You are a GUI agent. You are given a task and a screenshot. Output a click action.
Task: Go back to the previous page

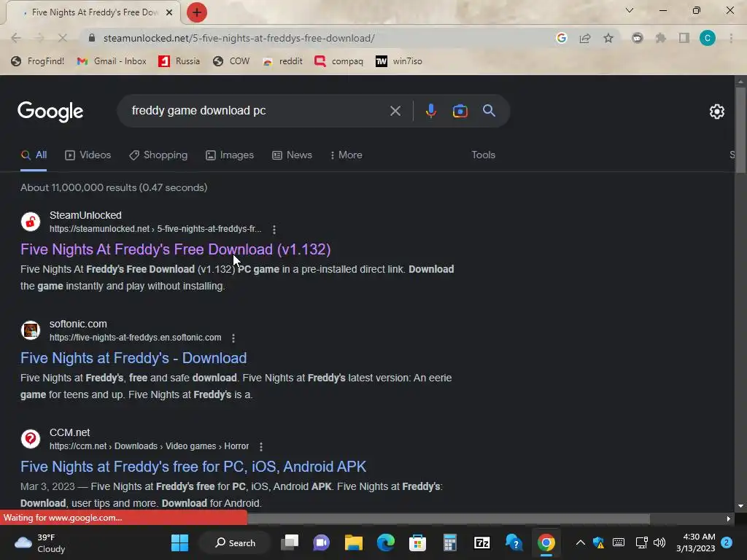click(x=16, y=38)
